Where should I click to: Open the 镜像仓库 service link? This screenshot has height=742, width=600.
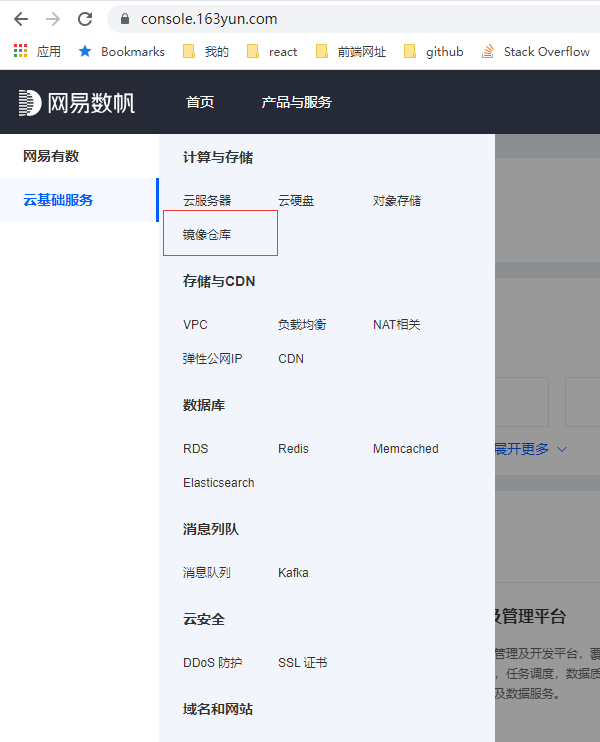click(x=207, y=235)
